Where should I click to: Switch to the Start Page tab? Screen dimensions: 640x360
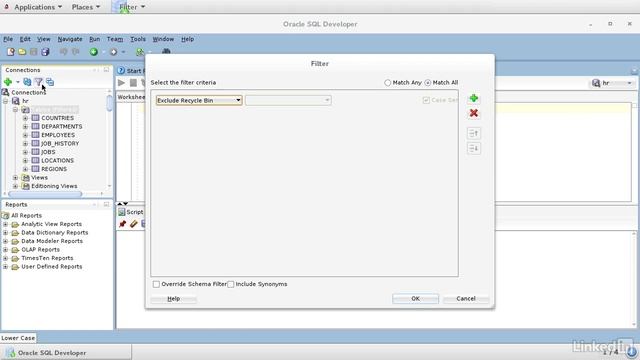tap(131, 71)
